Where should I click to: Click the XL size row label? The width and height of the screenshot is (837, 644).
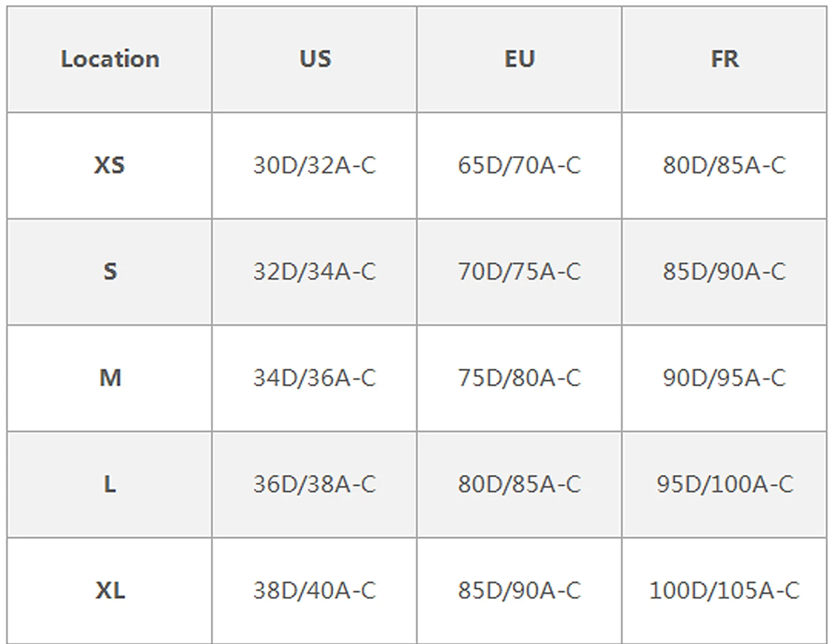(x=110, y=590)
